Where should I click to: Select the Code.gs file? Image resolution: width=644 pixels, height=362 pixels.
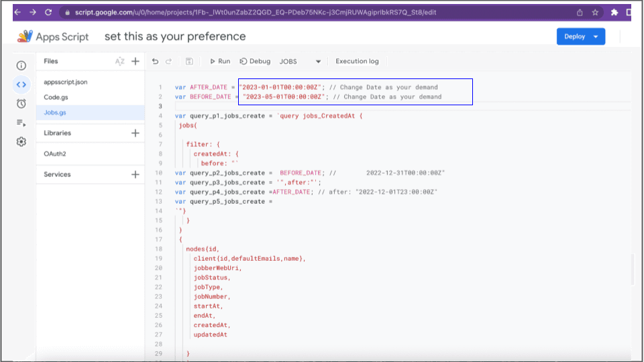56,97
